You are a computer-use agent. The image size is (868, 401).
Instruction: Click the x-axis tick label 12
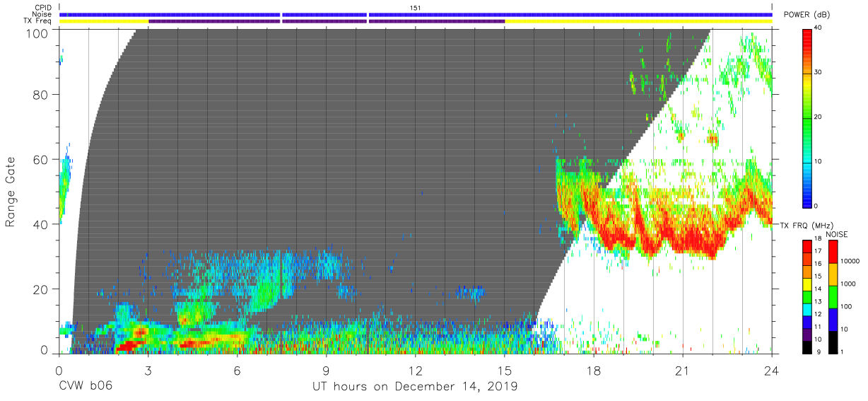click(x=415, y=370)
